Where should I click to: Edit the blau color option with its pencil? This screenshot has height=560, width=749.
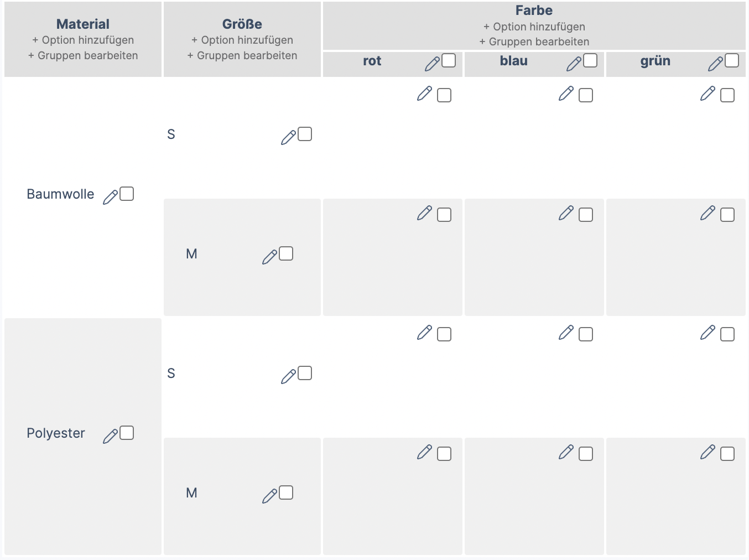click(574, 64)
